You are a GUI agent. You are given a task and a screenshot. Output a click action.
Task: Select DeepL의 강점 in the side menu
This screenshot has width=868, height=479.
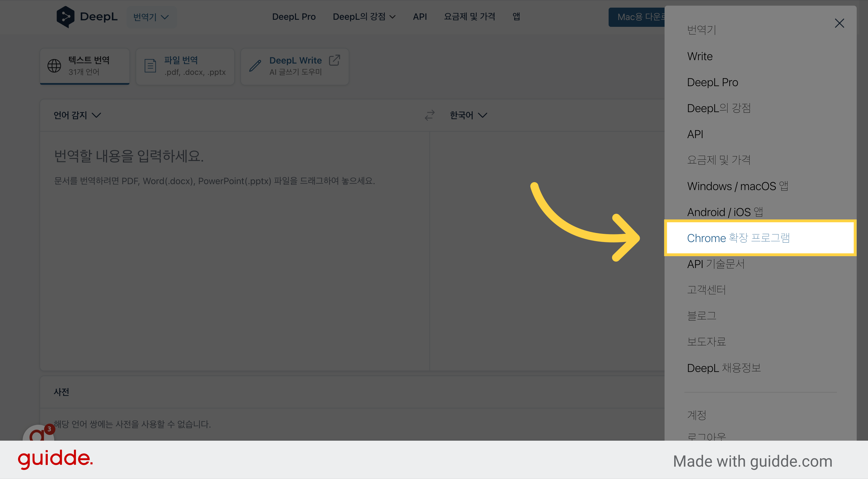tap(719, 108)
